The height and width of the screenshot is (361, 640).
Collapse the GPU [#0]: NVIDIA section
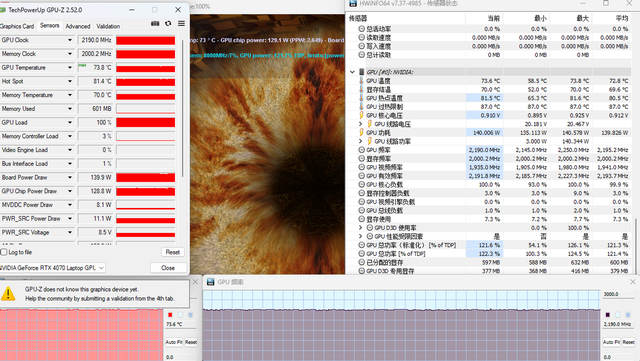point(352,72)
